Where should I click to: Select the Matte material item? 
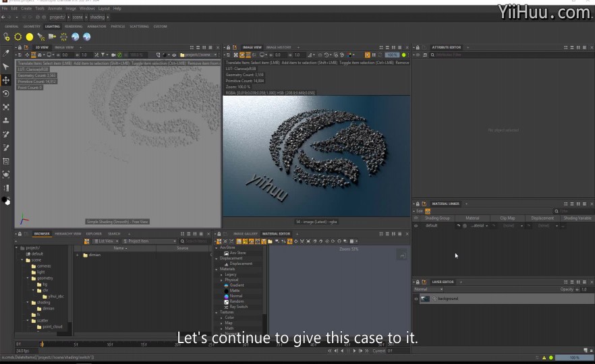coord(235,291)
